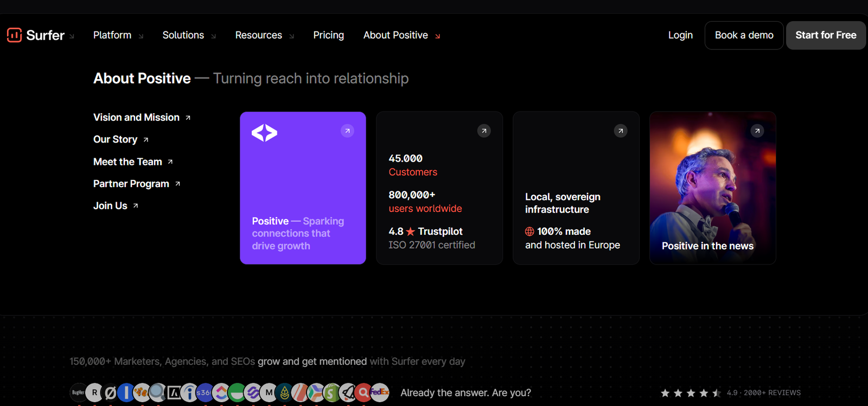Screen dimensions: 868x406
Task: Open the Positive in the news arrow icon
Action: (757, 131)
